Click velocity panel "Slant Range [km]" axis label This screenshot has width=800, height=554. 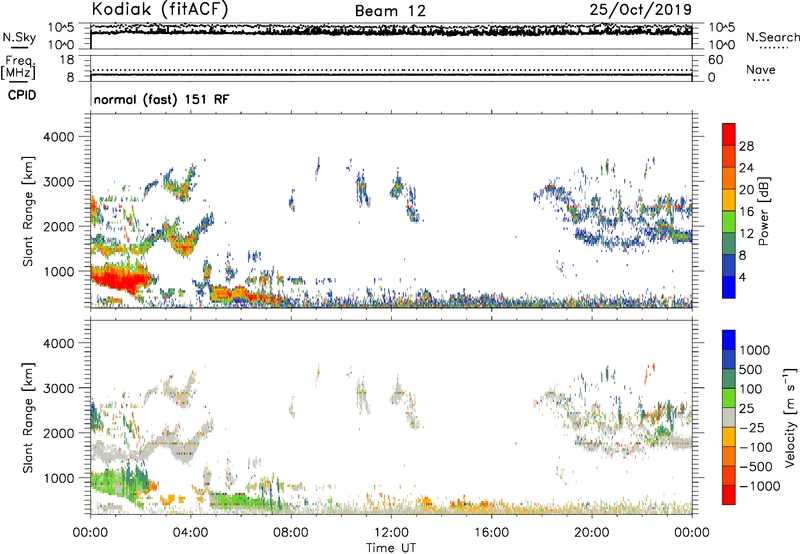[x=28, y=418]
